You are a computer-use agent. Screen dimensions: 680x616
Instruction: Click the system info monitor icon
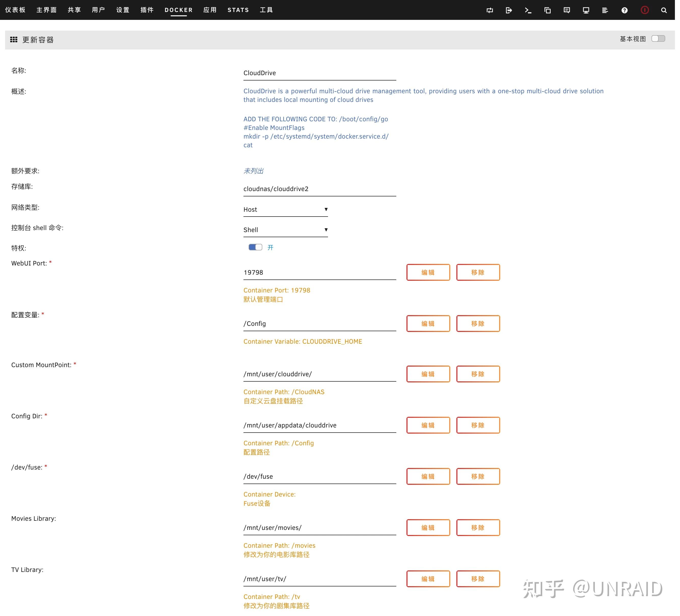tap(586, 10)
